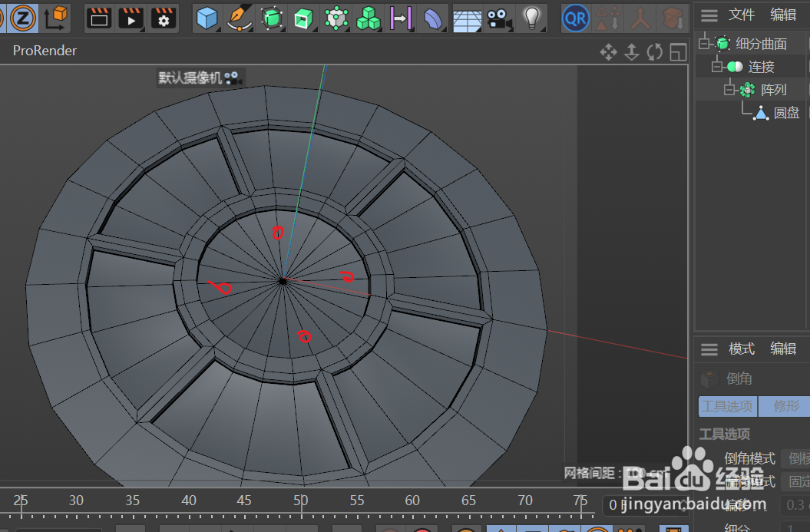Render to Picture Viewer via play clapperboard

[131, 19]
